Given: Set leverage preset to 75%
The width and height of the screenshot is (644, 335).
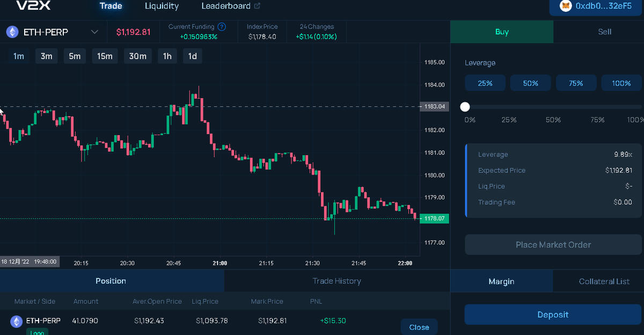Looking at the screenshot, I should click(576, 83).
